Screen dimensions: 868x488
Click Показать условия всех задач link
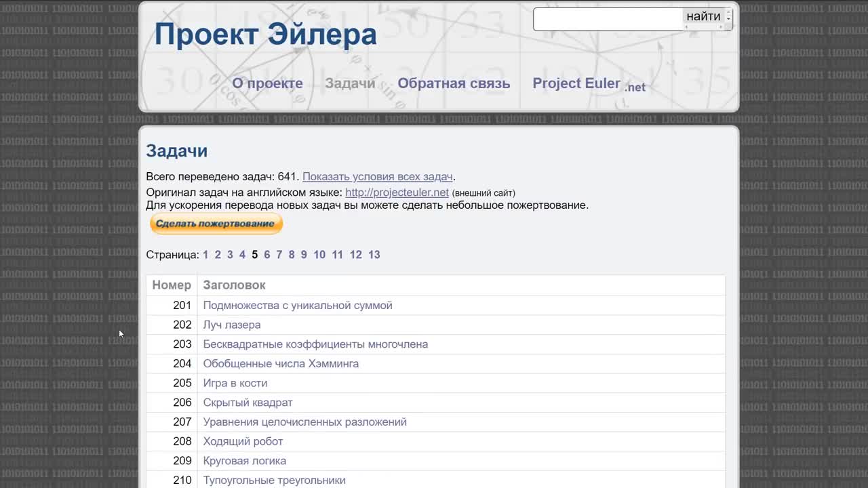coord(378,176)
